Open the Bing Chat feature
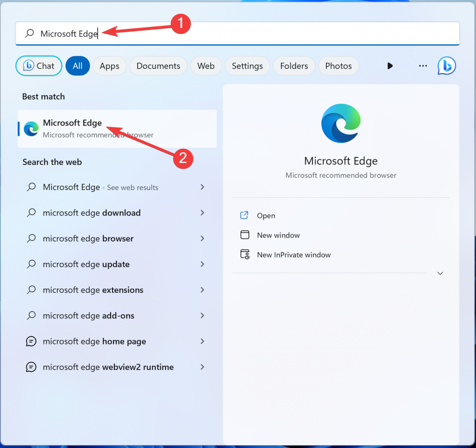Viewport: 476px width, 448px height. click(39, 66)
